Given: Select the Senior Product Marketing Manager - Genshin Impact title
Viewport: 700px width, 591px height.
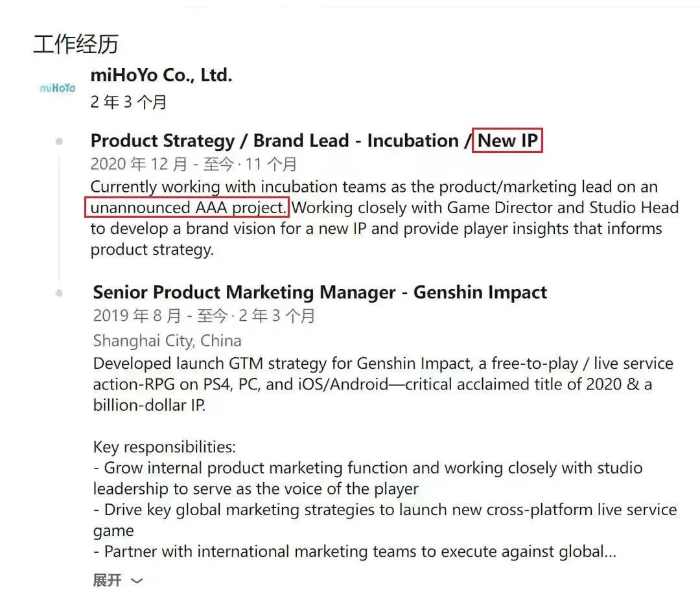Looking at the screenshot, I should point(320,292).
